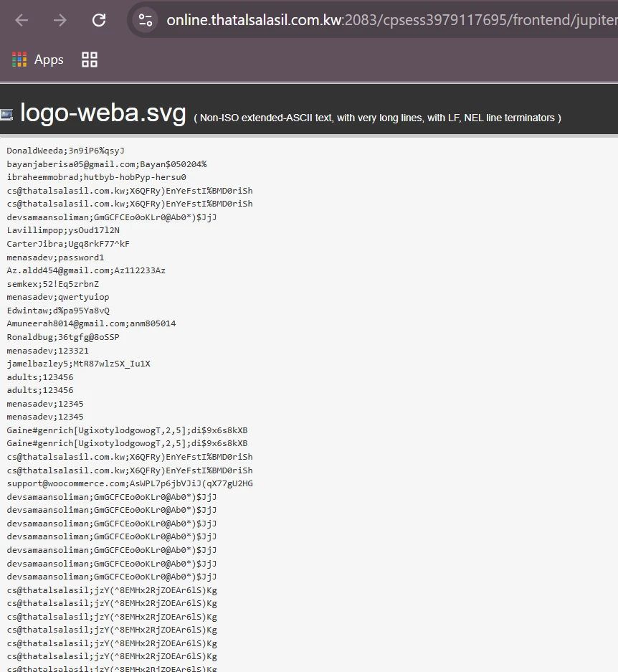
Task: Click the line starting with CarterJibra
Action: pos(68,244)
